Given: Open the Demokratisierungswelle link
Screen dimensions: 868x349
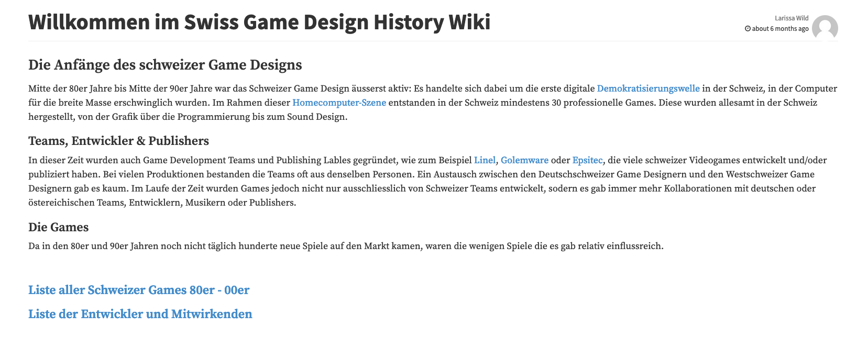Looking at the screenshot, I should click(648, 88).
